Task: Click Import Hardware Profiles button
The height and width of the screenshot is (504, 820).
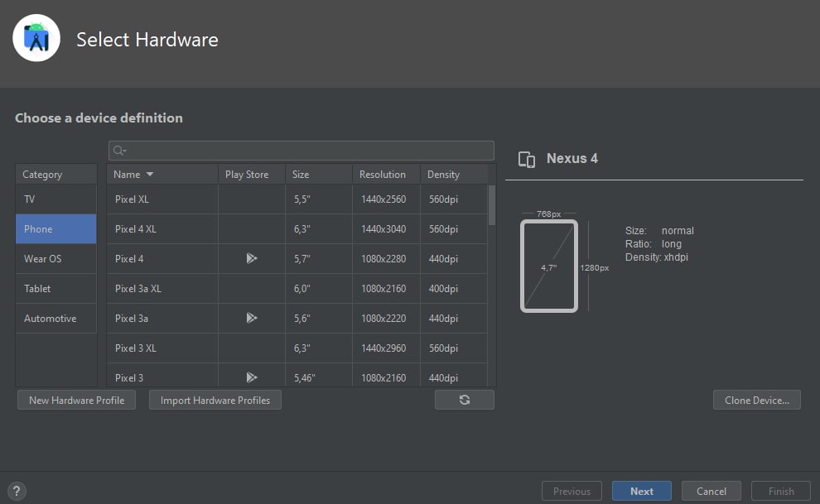Action: [x=215, y=400]
